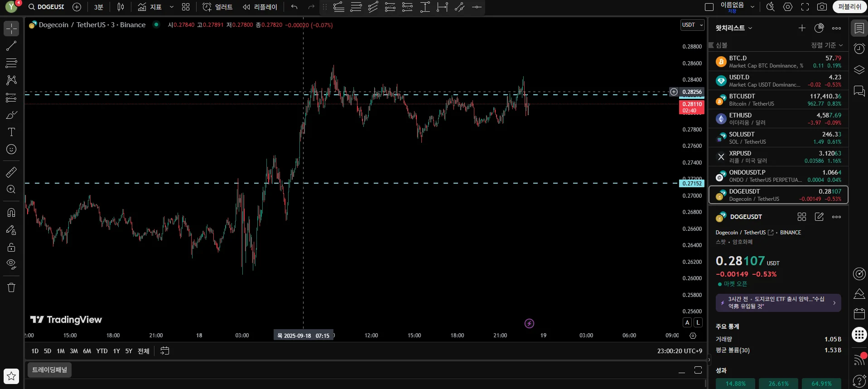Select the trend line drawing tool
Image resolution: width=868 pixels, height=389 pixels.
click(11, 46)
